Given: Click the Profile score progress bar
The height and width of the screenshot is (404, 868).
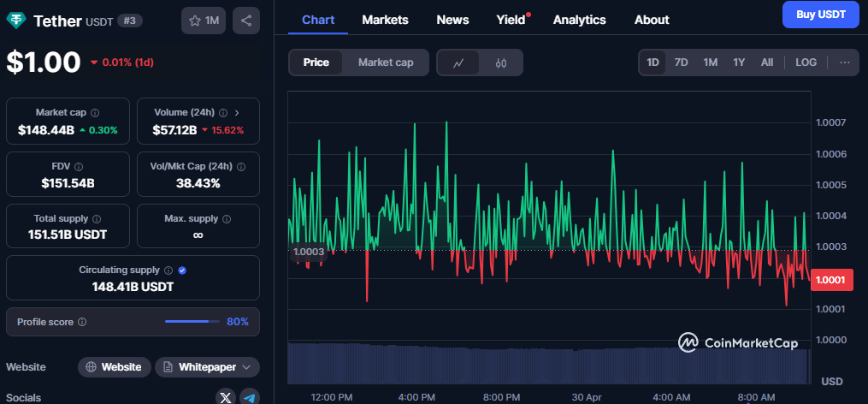Looking at the screenshot, I should [192, 322].
